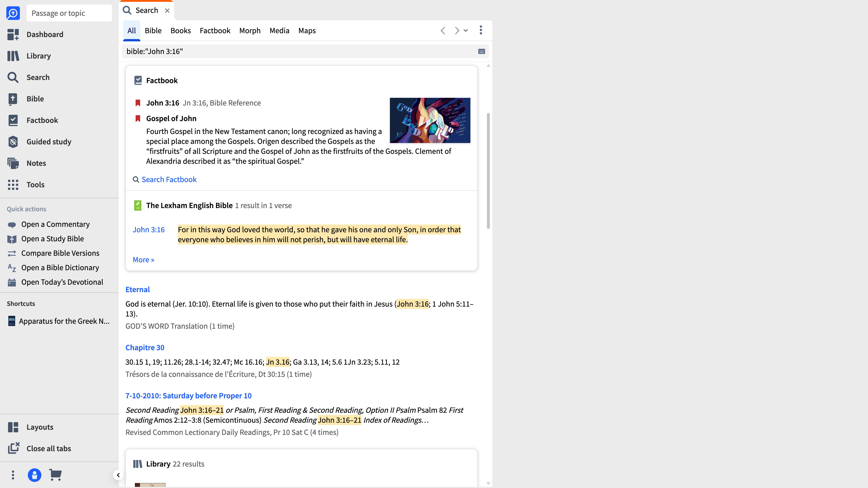Click the Logos app logo icon

pyautogui.click(x=13, y=13)
